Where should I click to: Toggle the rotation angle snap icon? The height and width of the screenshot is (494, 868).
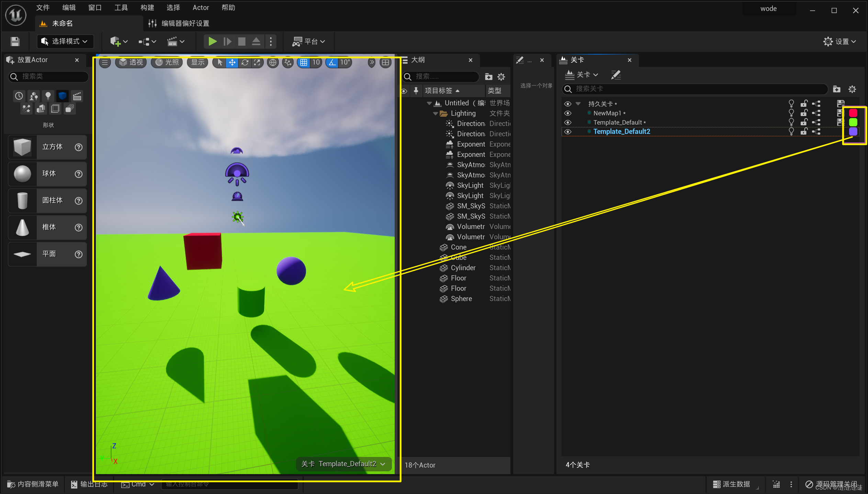pyautogui.click(x=332, y=62)
